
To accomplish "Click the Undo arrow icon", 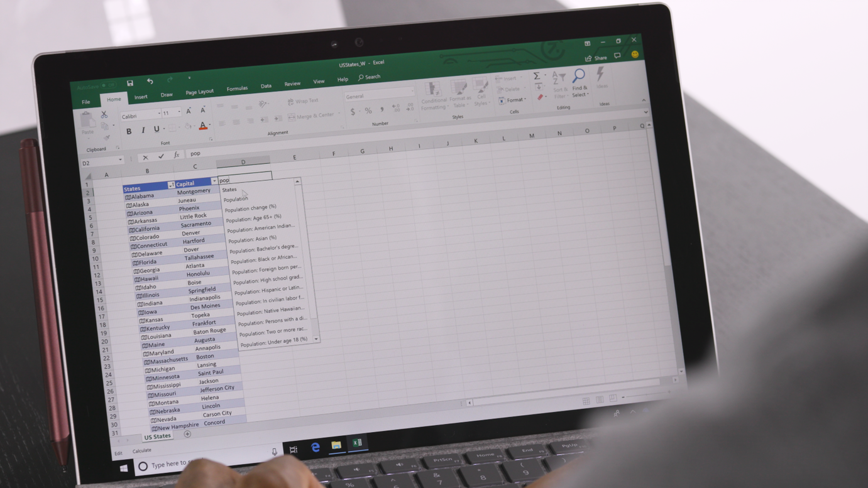I will [150, 82].
